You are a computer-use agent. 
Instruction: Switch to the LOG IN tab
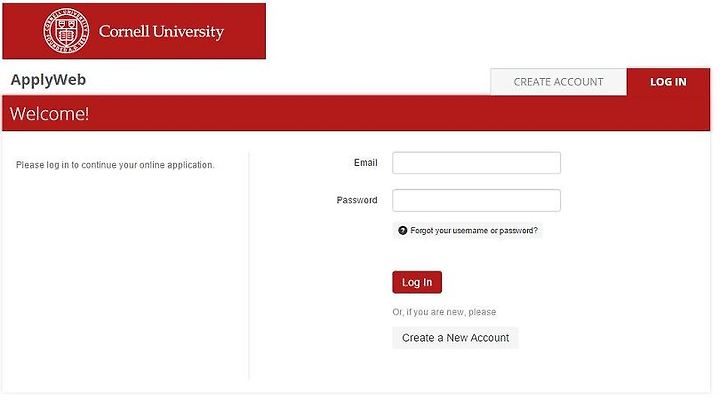668,82
